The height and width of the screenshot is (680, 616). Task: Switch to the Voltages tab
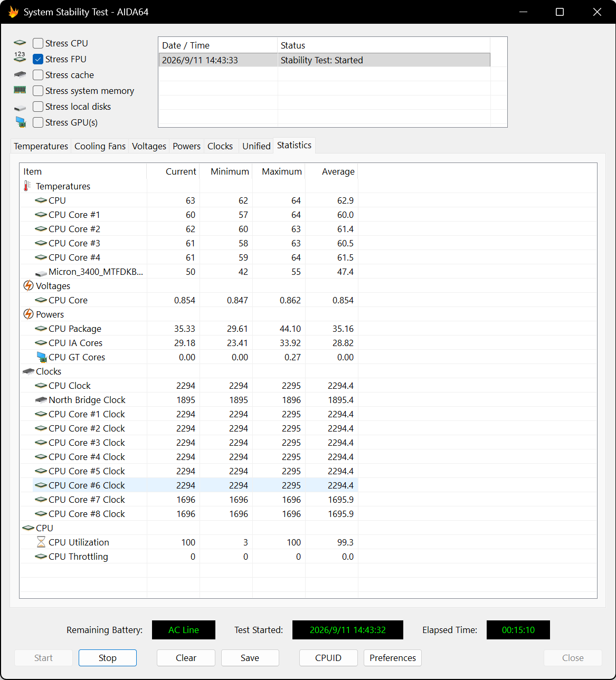[x=149, y=146]
